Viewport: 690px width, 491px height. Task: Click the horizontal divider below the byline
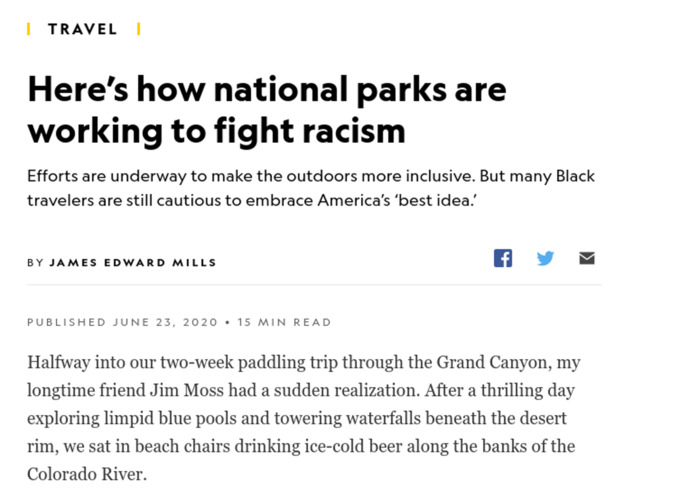(314, 285)
